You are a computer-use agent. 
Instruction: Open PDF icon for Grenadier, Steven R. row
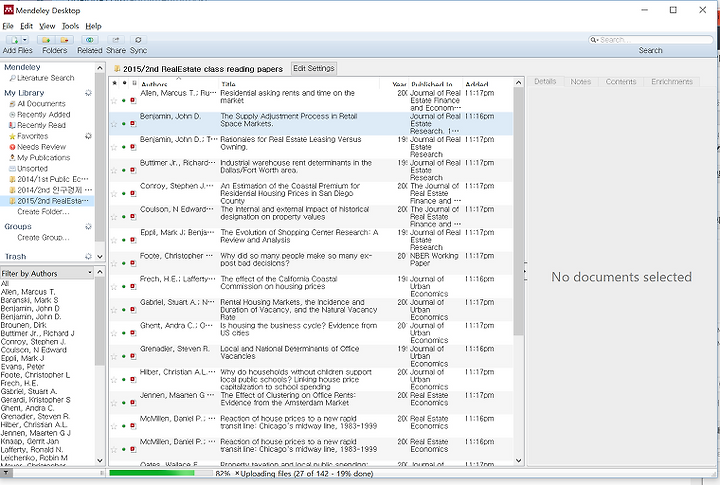(x=133, y=356)
